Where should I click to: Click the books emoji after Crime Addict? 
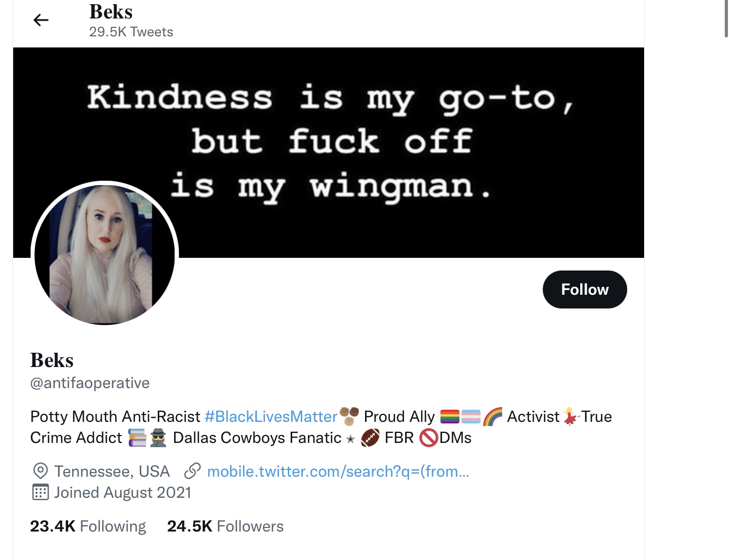coord(137,438)
